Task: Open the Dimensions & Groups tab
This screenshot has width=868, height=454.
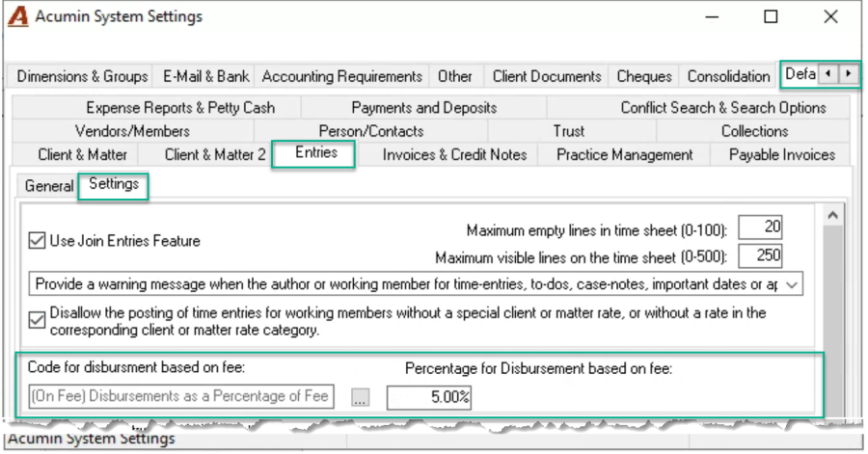Action: click(x=82, y=76)
